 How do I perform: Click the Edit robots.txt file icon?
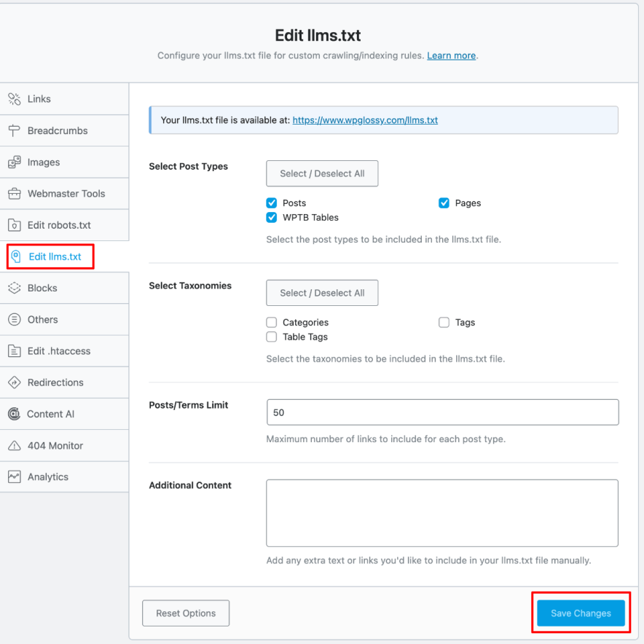15,225
